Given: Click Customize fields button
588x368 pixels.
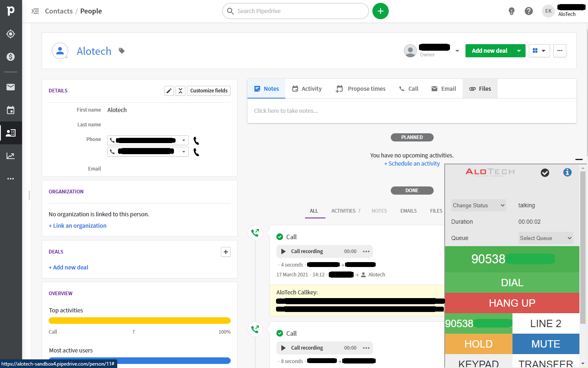Looking at the screenshot, I should coord(209,91).
